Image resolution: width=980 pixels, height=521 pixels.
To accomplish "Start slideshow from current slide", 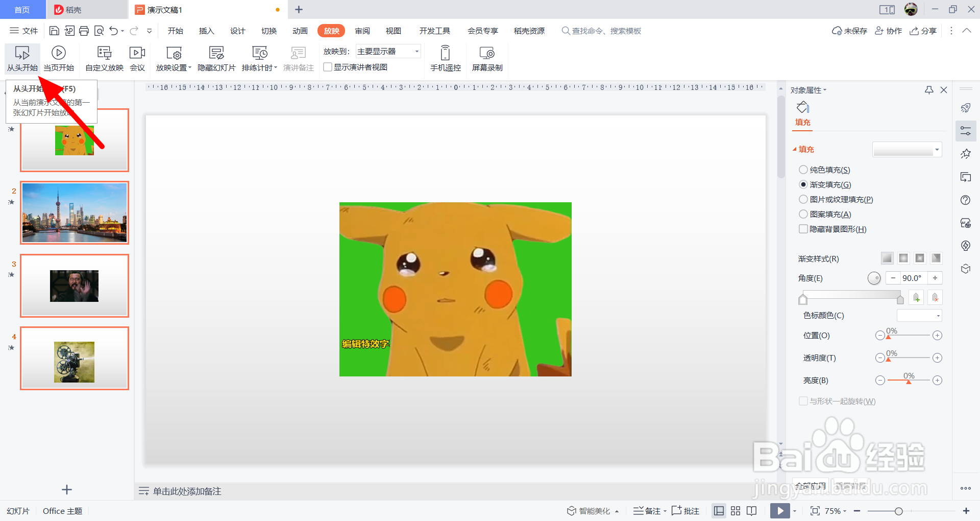I will (59, 58).
